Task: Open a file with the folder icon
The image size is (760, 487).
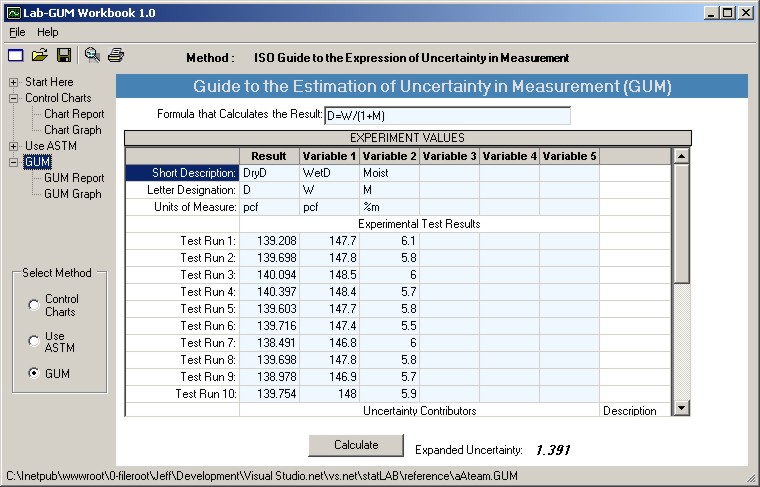Action: click(x=40, y=55)
